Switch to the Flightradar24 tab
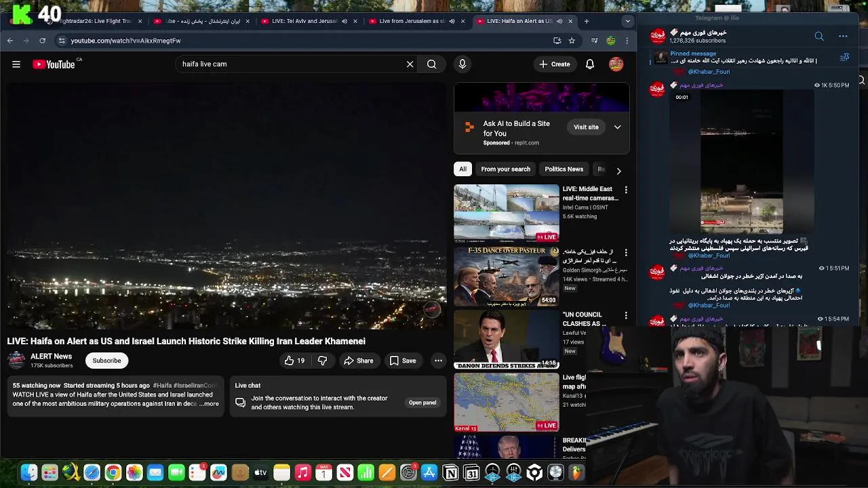868x488 pixels. coord(95,21)
